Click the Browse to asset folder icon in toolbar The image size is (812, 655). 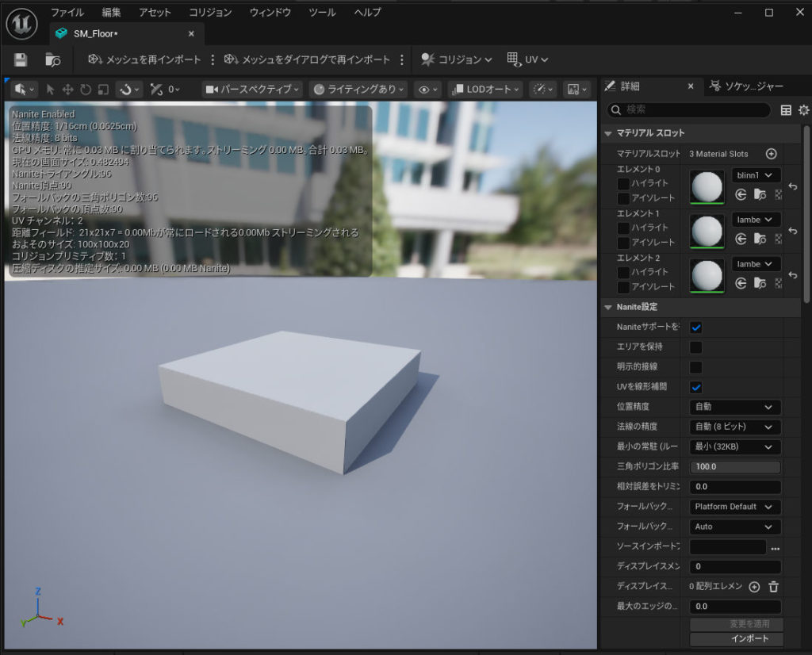(53, 59)
